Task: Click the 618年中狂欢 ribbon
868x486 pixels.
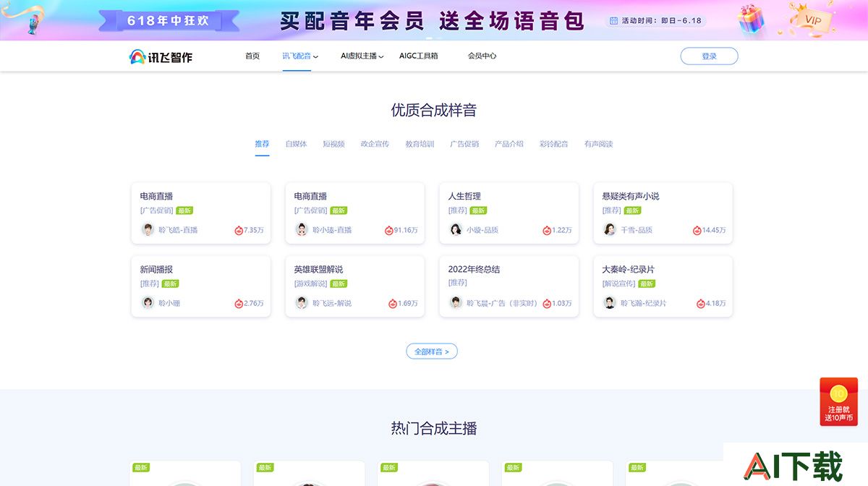Action: pyautogui.click(x=169, y=21)
